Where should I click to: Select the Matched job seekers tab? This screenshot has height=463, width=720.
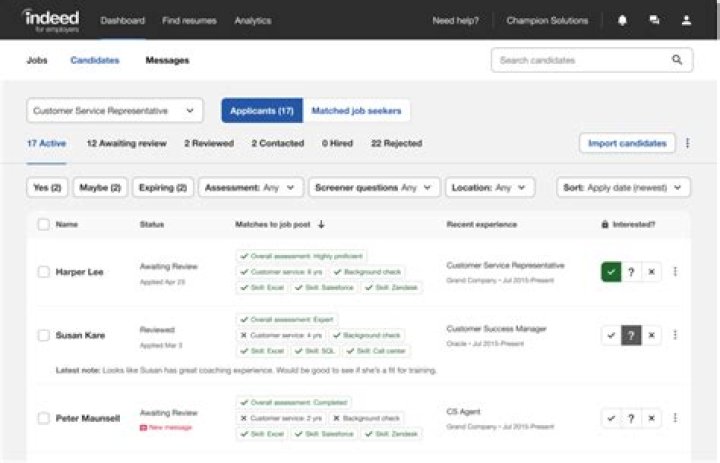356,111
